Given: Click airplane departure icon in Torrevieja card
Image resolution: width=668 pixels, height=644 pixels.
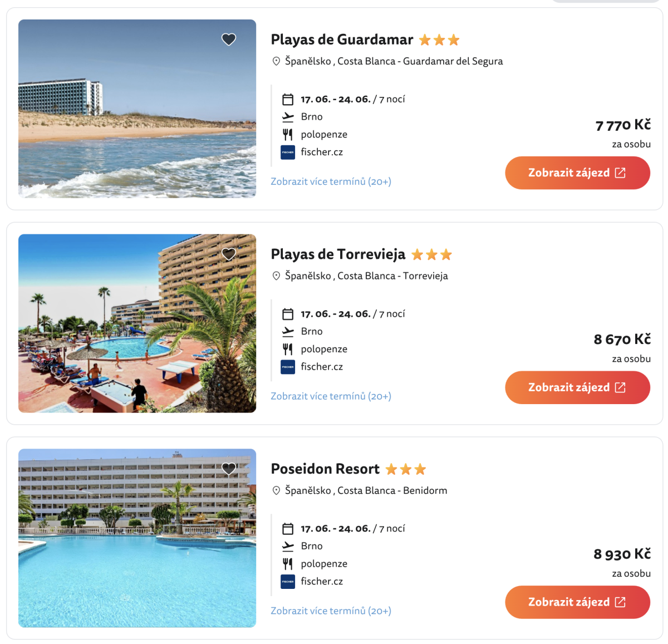Looking at the screenshot, I should (288, 332).
